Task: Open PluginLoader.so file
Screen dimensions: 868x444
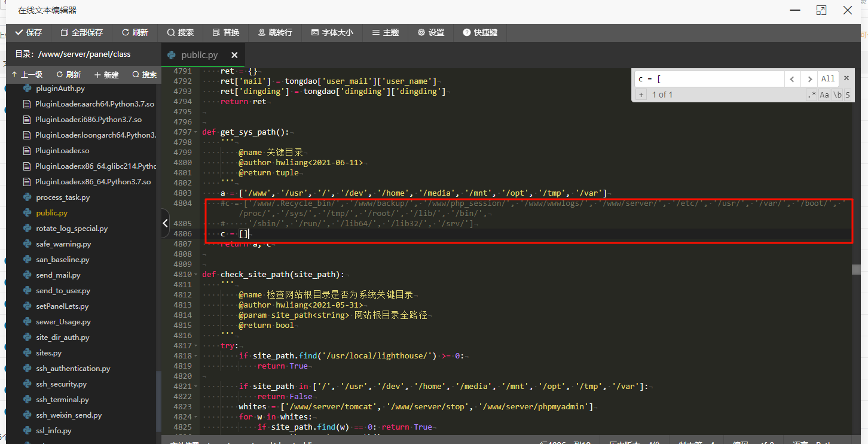Action: (x=62, y=151)
